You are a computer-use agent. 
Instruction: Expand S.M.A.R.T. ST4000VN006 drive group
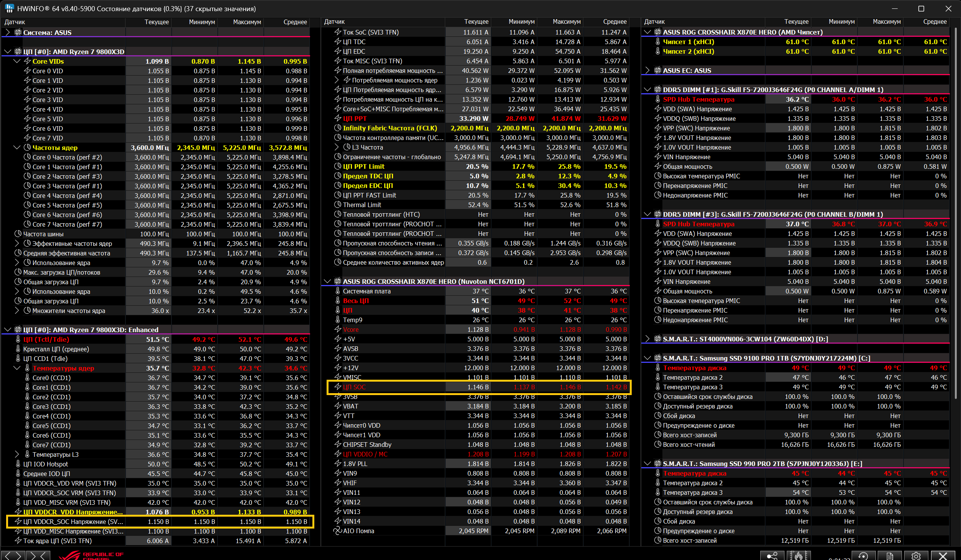(x=647, y=339)
